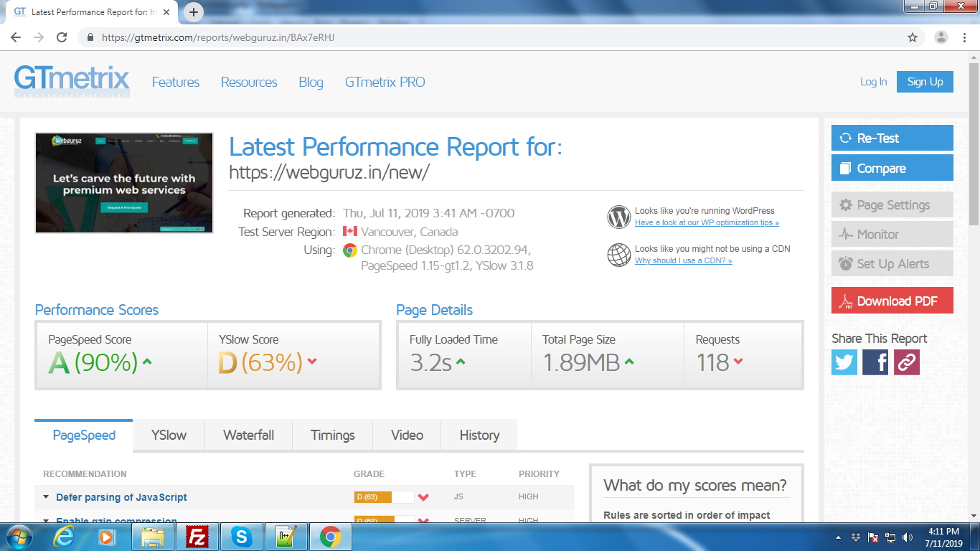Image resolution: width=980 pixels, height=551 pixels.
Task: Copy report link via chain icon
Action: pyautogui.click(x=906, y=362)
